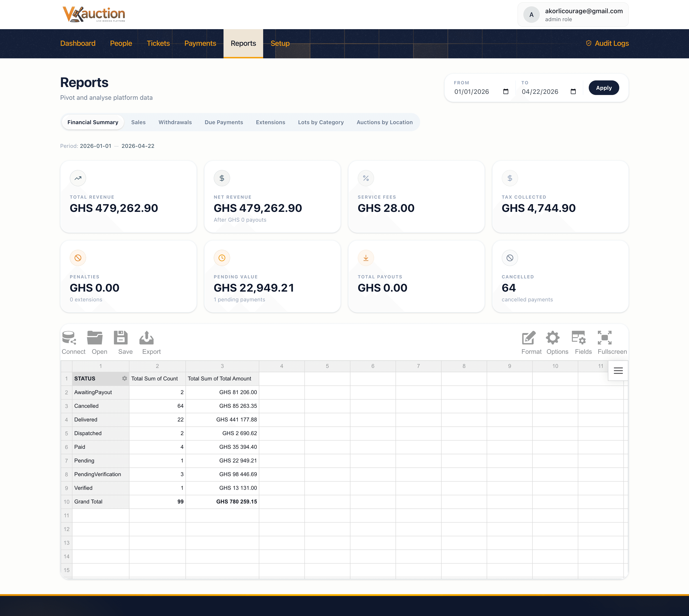Click the Total Payouts download icon
The width and height of the screenshot is (689, 616).
click(x=366, y=258)
